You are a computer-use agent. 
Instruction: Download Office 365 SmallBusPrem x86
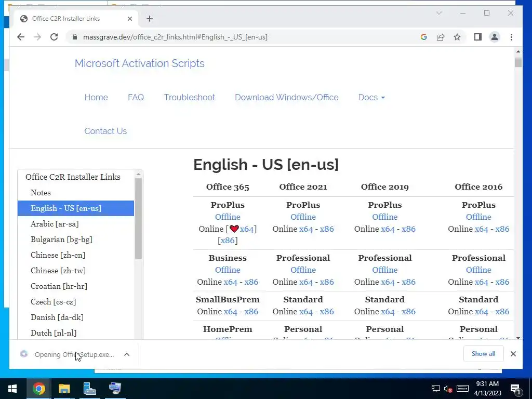pyautogui.click(x=251, y=312)
